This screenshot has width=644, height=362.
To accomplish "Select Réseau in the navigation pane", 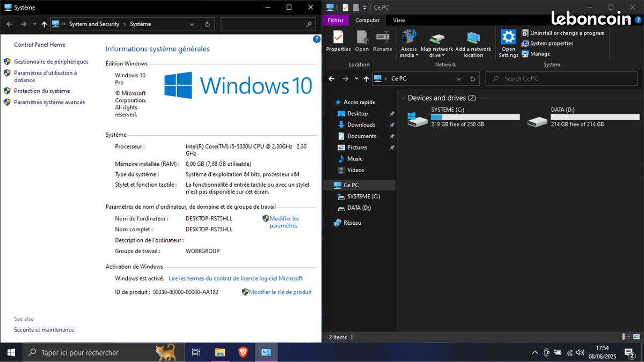I will [x=352, y=223].
